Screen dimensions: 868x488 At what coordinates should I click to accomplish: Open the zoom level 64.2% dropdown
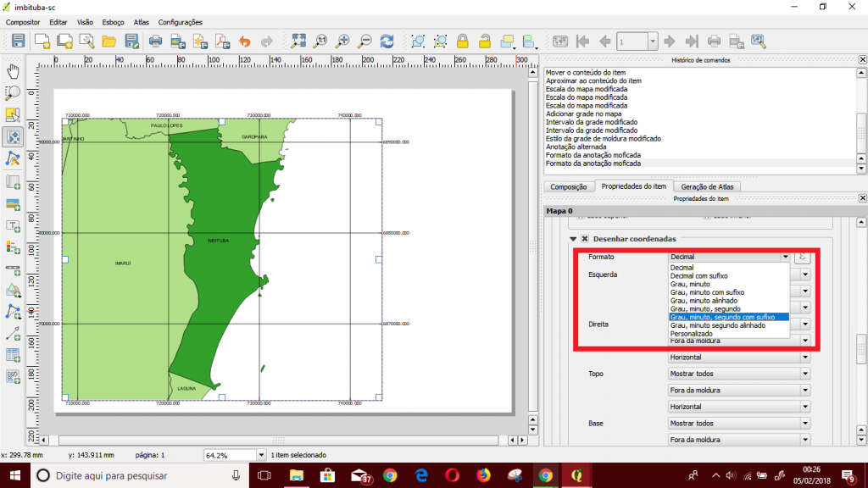(260, 455)
